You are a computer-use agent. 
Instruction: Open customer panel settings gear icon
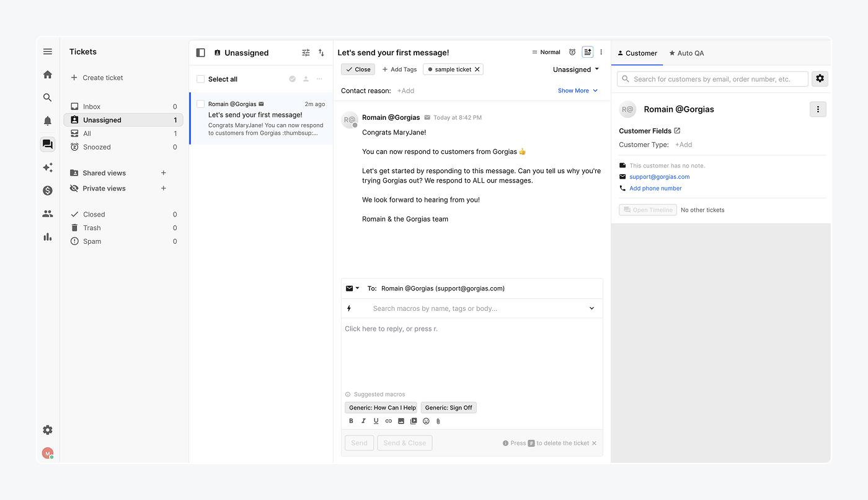click(x=820, y=79)
